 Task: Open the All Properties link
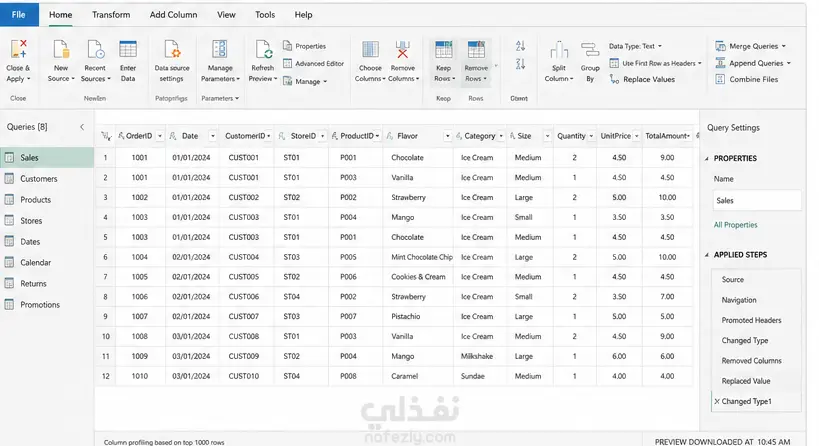click(x=735, y=225)
